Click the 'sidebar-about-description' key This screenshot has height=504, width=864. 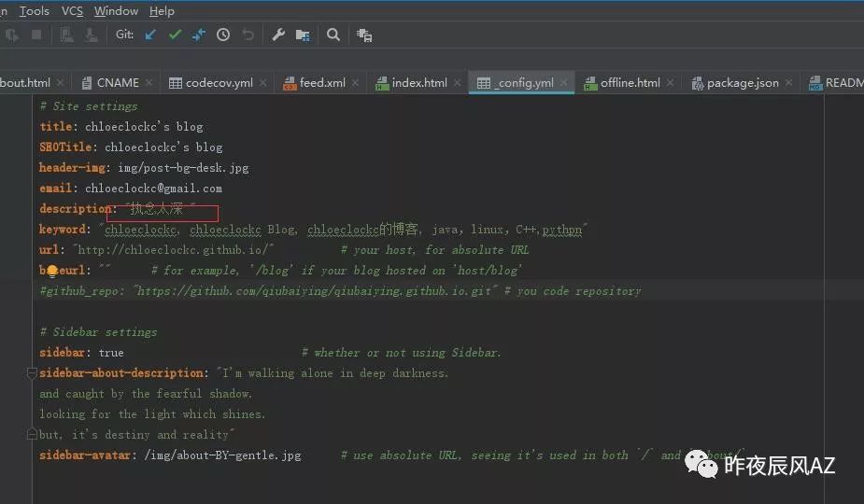(x=121, y=373)
